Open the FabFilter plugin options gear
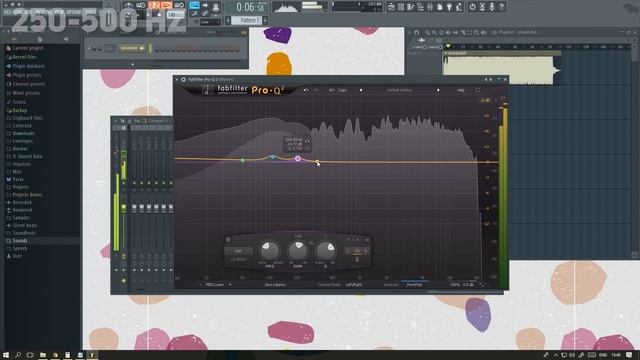 coord(184,80)
